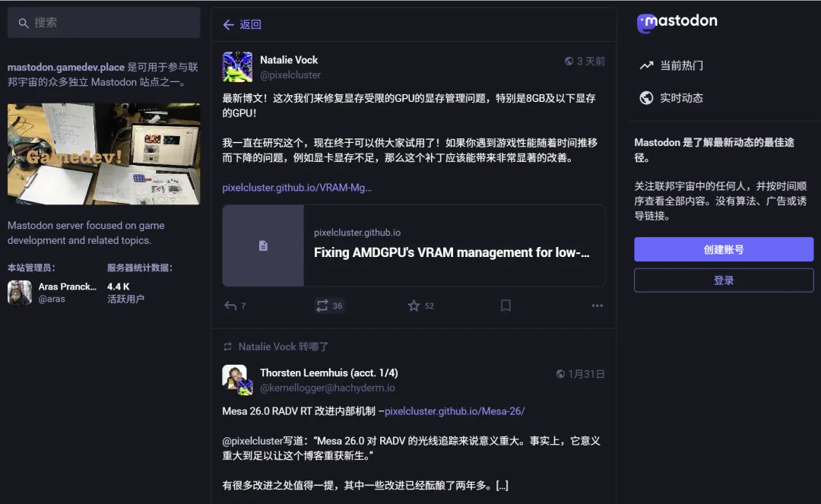821x504 pixels.
Task: Click the search magnifier icon
Action: tap(23, 23)
